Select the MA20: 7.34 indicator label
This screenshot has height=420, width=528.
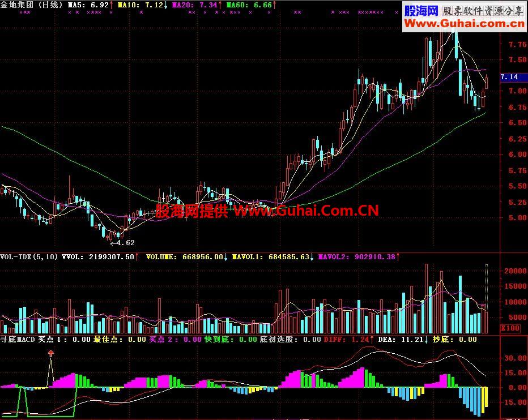[x=197, y=5]
